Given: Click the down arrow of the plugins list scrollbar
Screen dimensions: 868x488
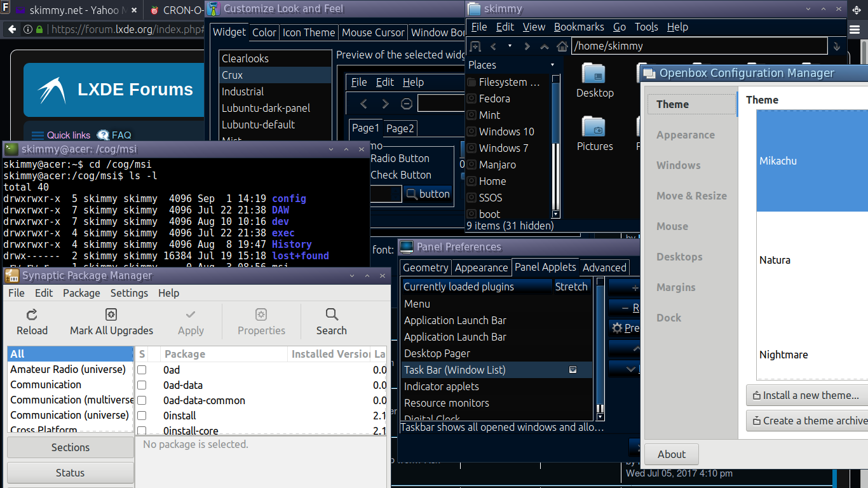Looking at the screenshot, I should pyautogui.click(x=600, y=417).
